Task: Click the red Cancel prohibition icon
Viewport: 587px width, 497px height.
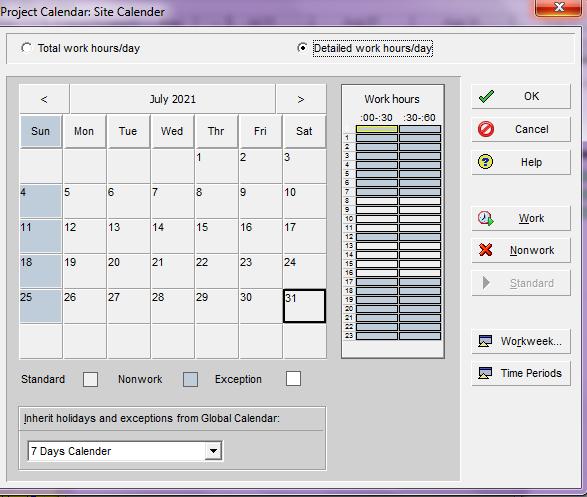Action: pos(486,129)
